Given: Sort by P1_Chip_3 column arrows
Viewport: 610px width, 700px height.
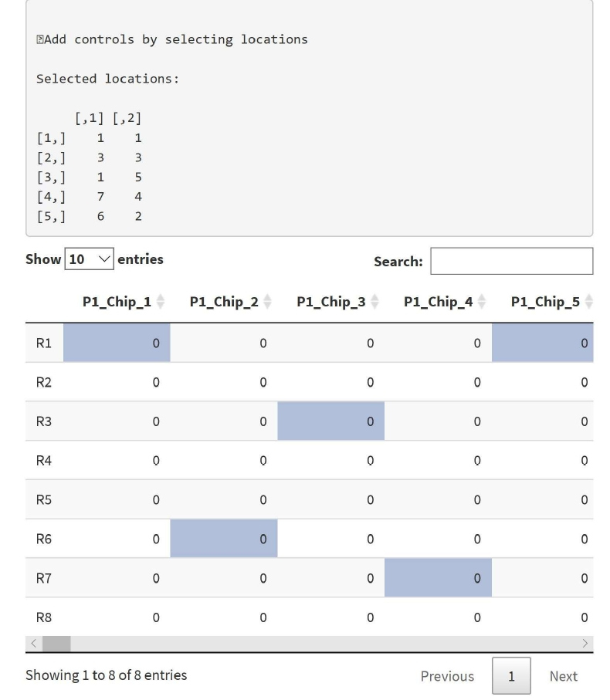Looking at the screenshot, I should click(374, 302).
